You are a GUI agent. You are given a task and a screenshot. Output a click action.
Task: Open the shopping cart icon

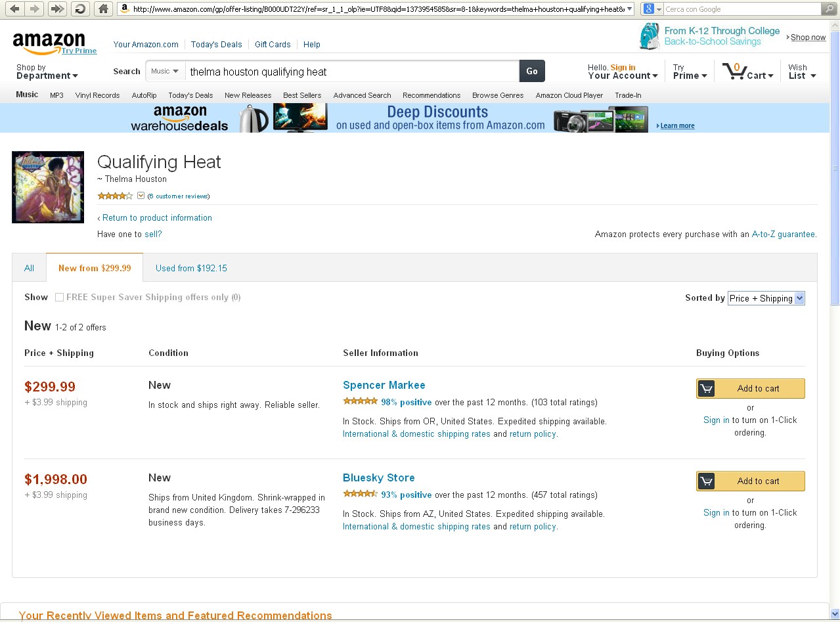pyautogui.click(x=734, y=71)
